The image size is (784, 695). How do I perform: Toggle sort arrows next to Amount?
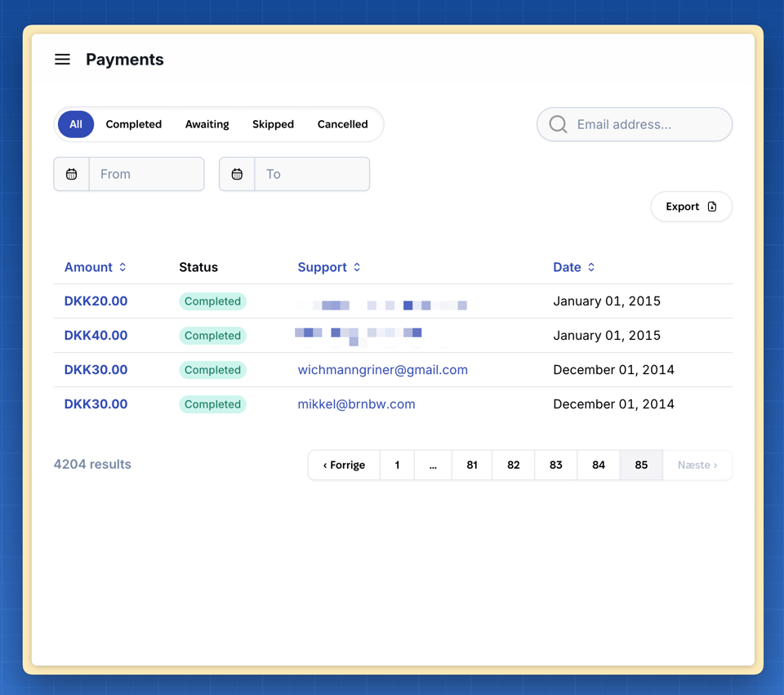[x=122, y=268]
